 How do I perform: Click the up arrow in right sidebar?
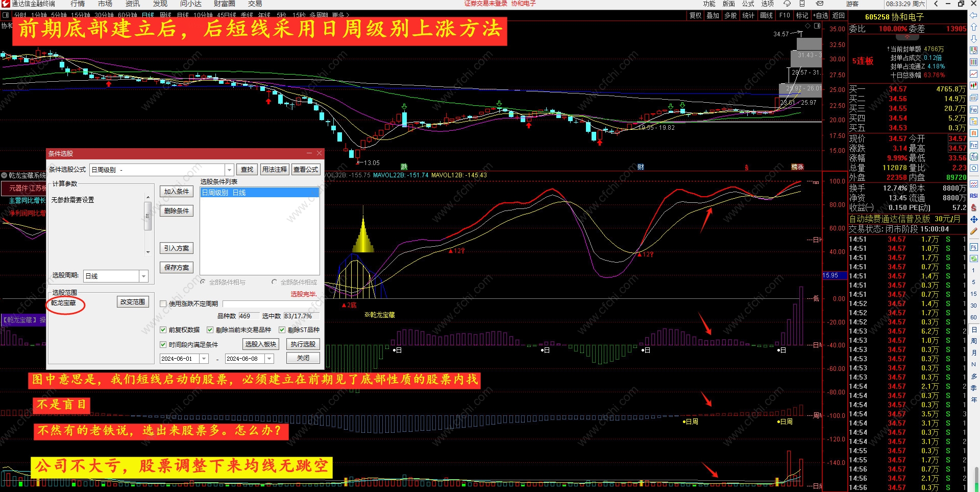tap(973, 28)
